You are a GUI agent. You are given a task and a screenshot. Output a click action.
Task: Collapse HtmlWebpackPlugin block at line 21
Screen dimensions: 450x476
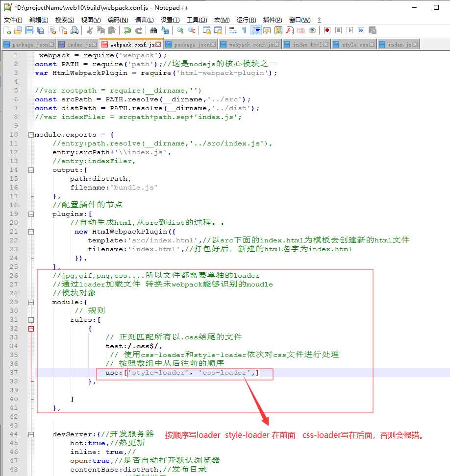click(31, 232)
